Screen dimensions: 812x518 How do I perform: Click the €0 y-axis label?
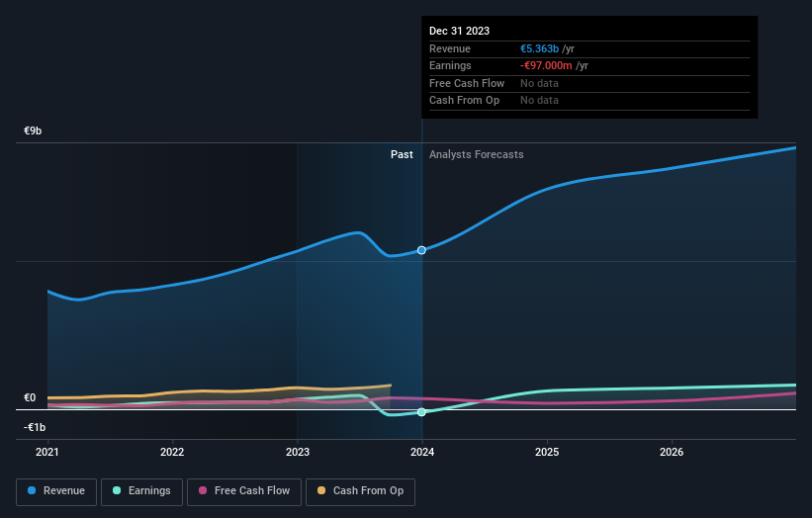30,398
